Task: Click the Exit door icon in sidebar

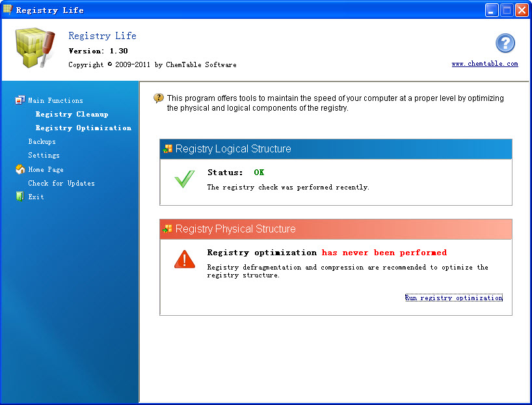Action: coord(20,197)
